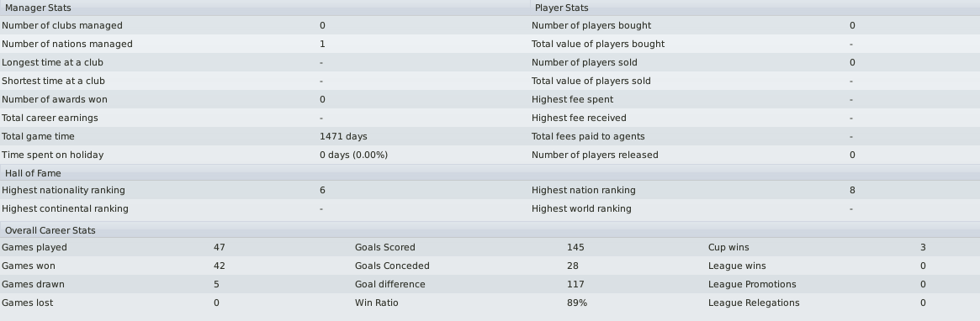Click the Number of clubs managed row

point(265,25)
